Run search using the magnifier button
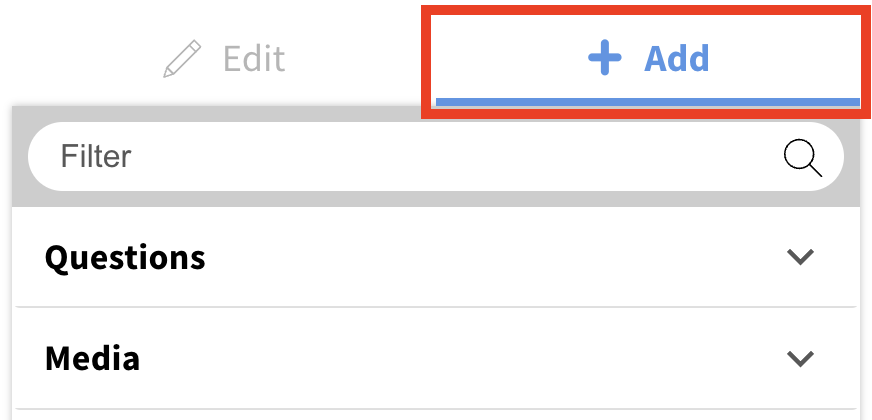The width and height of the screenshot is (872, 420). pyautogui.click(x=802, y=159)
